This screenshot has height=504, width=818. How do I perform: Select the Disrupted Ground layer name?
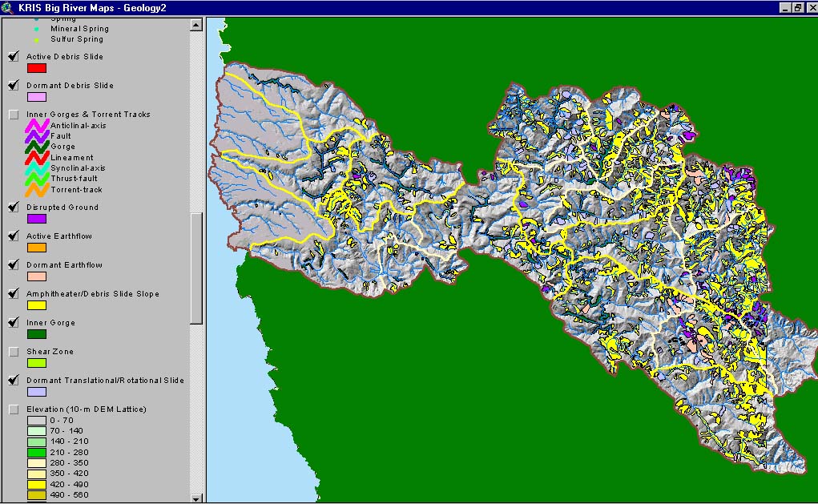tap(62, 208)
